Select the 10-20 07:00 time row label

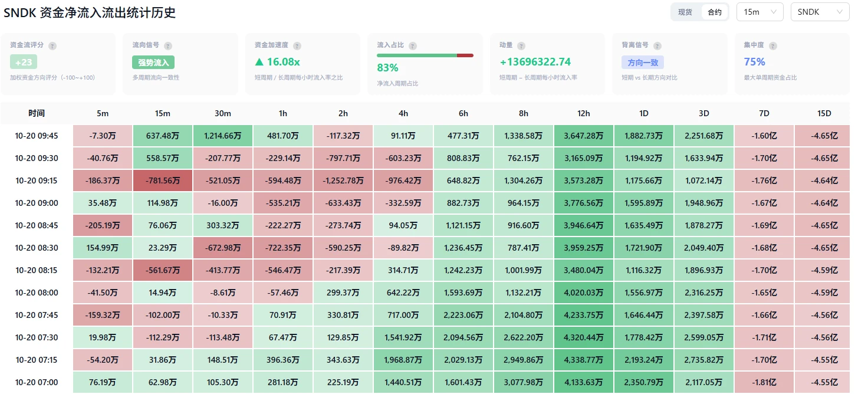coord(37,382)
